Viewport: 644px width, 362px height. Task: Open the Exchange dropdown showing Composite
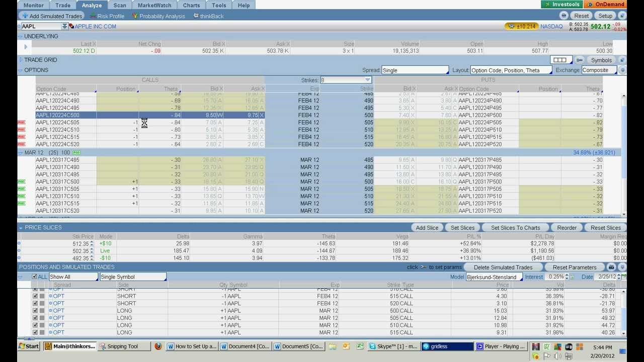click(599, 70)
